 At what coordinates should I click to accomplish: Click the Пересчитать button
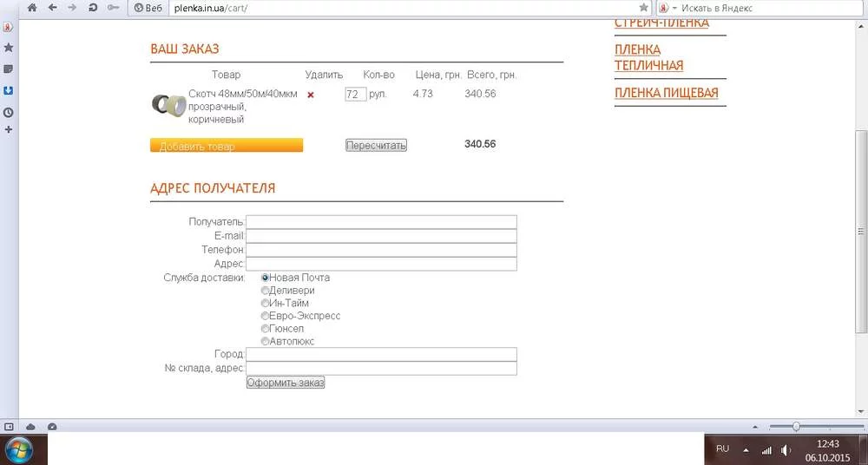click(376, 146)
